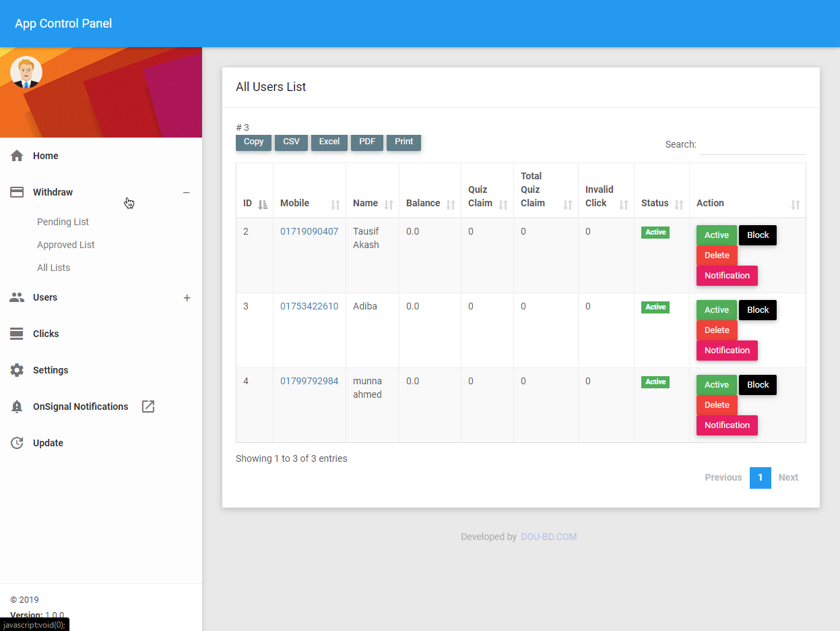Block the user Tausif Akash
This screenshot has height=631, width=840.
(x=757, y=235)
